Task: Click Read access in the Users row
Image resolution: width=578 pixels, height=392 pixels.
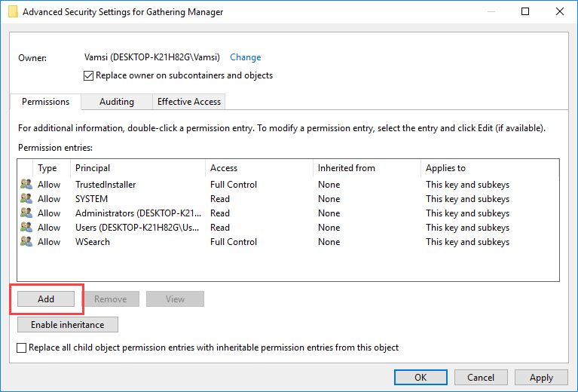Action: tap(220, 228)
